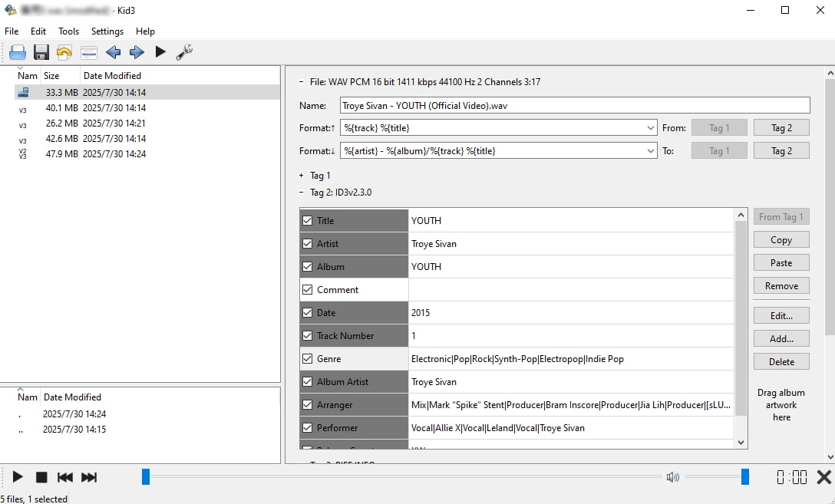
Task: Open the folder toolbar icon
Action: coord(18,52)
